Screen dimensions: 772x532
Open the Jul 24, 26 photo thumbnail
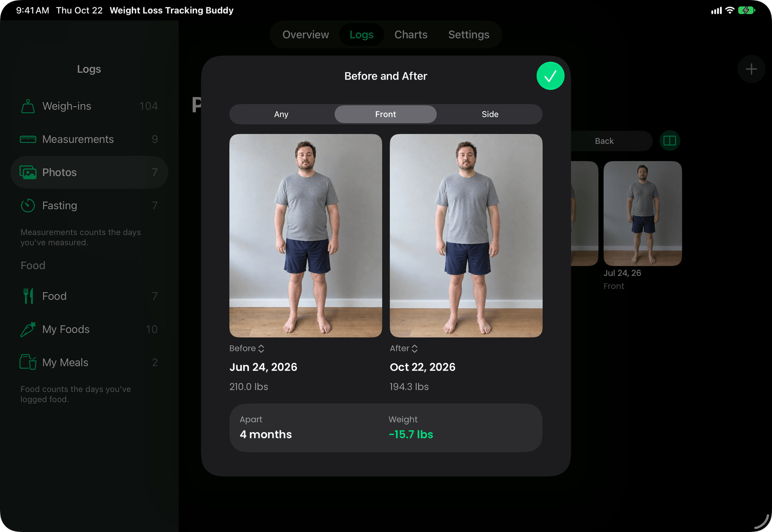[643, 214]
